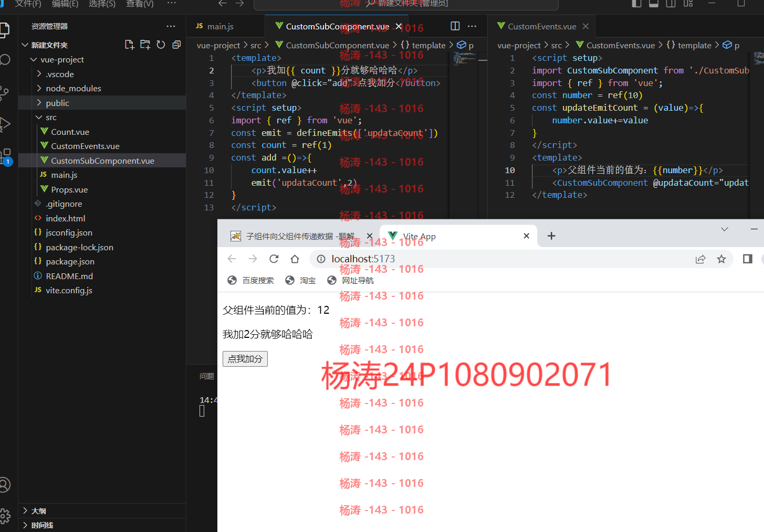The height and width of the screenshot is (532, 764).
Task: View site information for localhost
Action: (321, 259)
